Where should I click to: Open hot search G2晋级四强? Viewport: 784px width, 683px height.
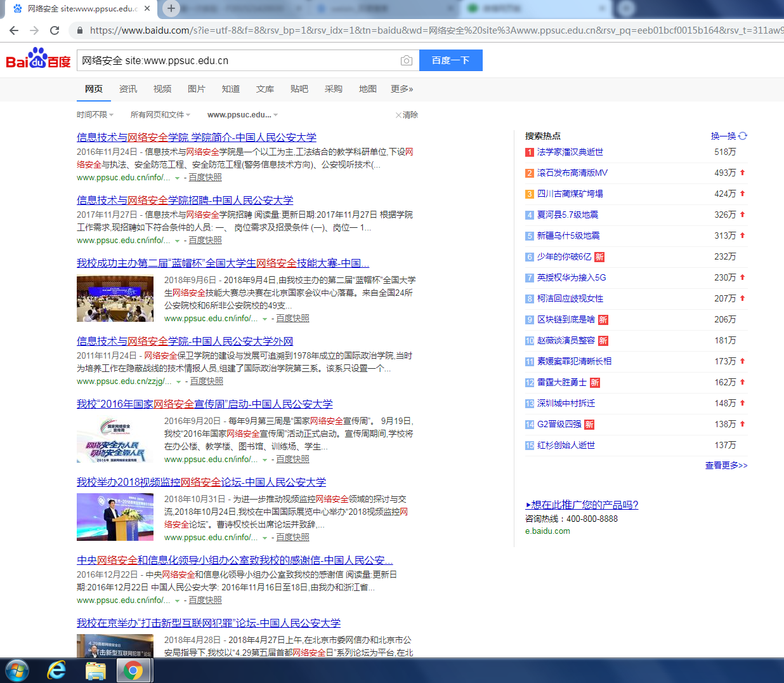pyautogui.click(x=559, y=424)
